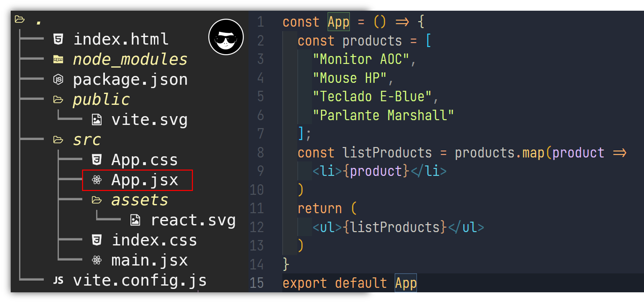644x303 pixels.
Task: Open the react.svg file
Action: [x=193, y=220]
